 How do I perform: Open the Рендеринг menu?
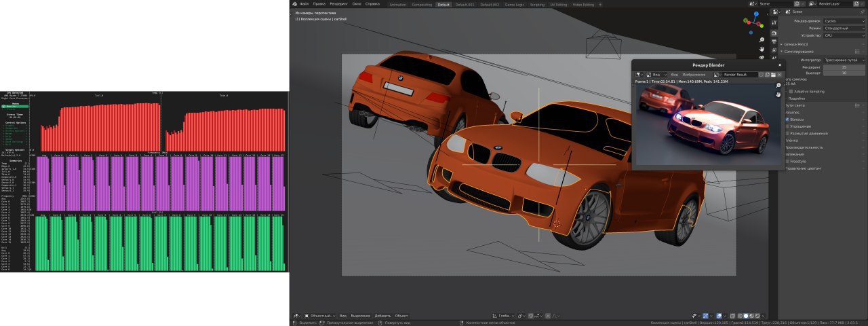pos(339,4)
